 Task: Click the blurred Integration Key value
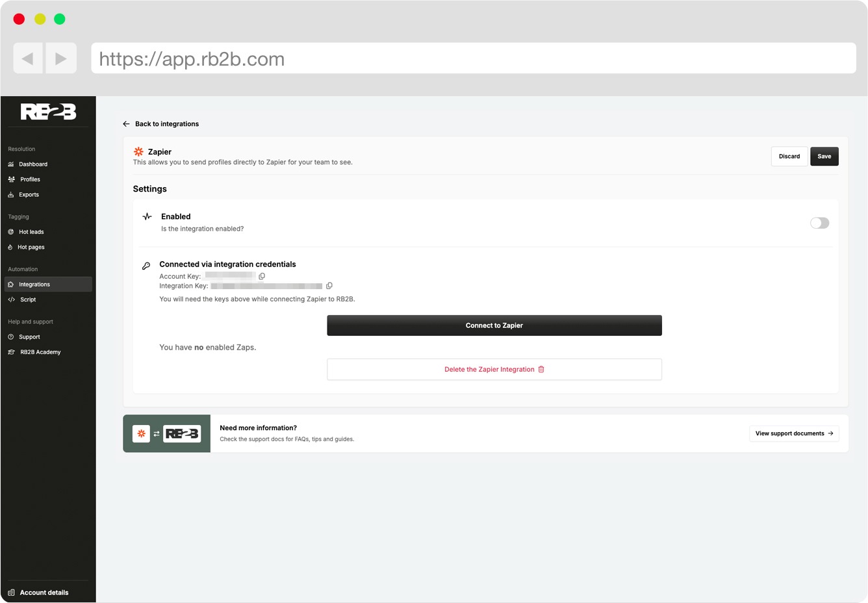(x=266, y=286)
